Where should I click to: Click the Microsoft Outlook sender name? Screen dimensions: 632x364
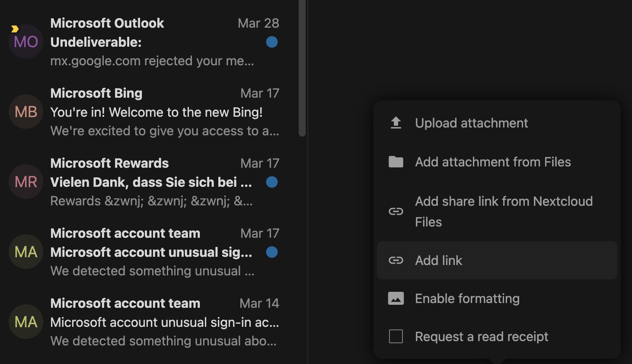click(107, 23)
